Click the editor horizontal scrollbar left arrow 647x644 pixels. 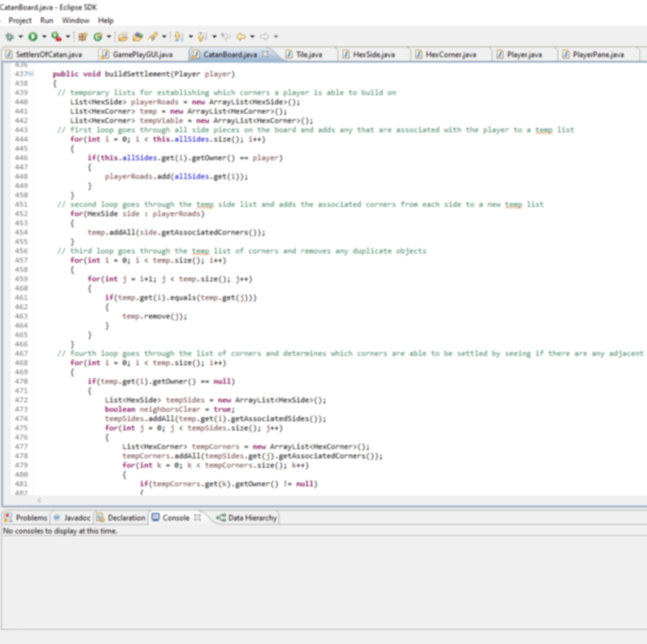coord(39,500)
